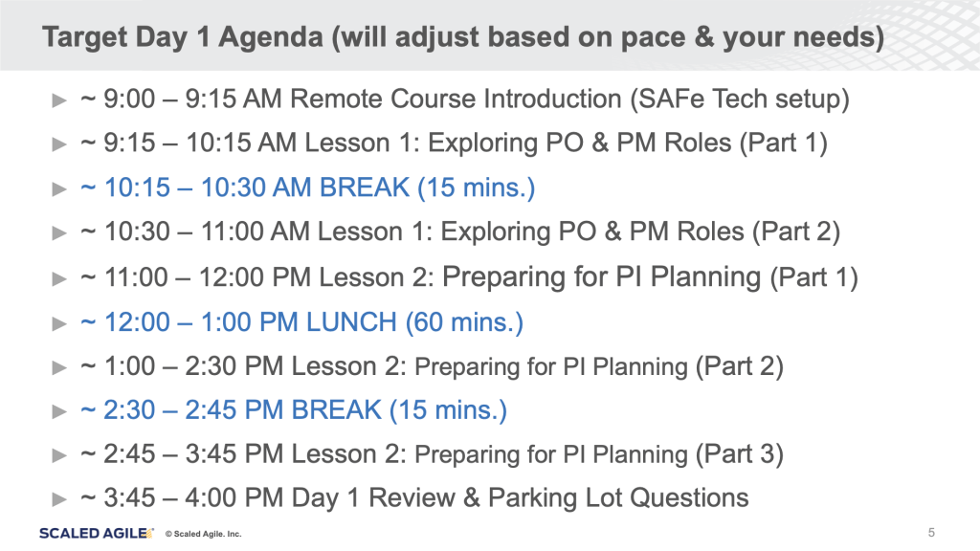
Task: Click the 12:00 – 1:00 PM LUNCH text
Action: [x=301, y=322]
